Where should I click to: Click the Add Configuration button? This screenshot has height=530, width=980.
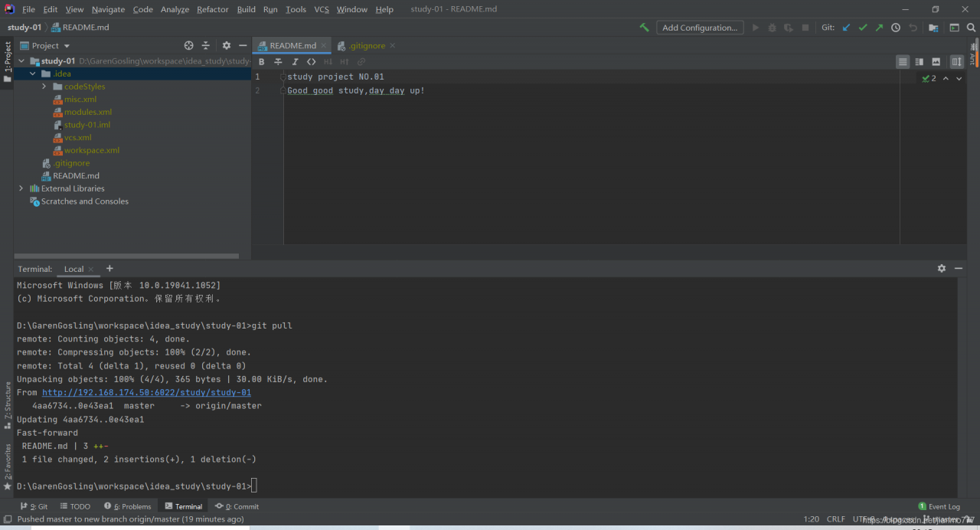700,28
